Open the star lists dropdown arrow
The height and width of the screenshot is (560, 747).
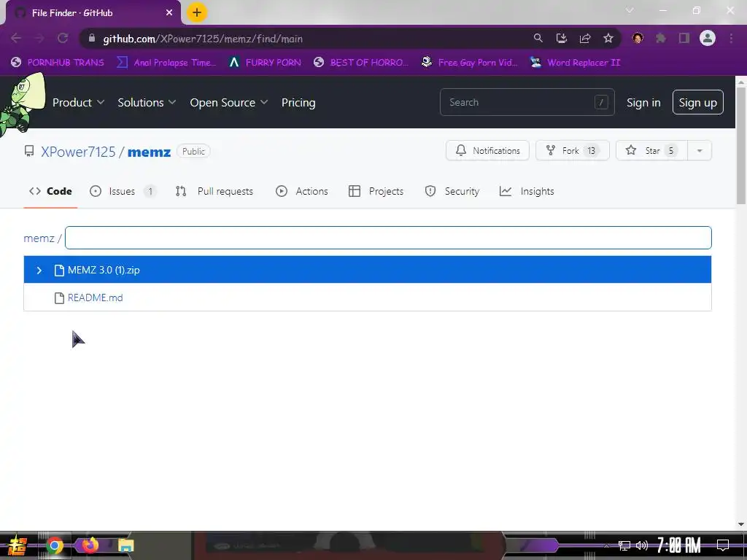700,150
